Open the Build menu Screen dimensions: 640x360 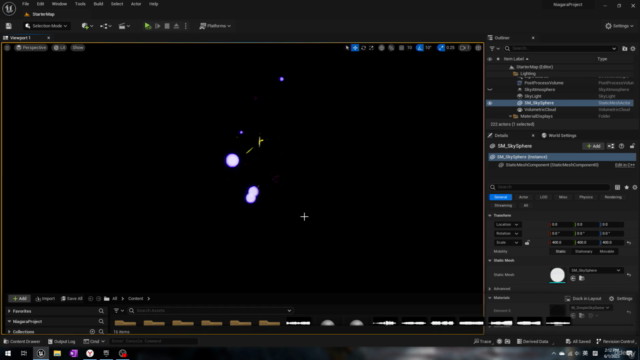pyautogui.click(x=98, y=4)
